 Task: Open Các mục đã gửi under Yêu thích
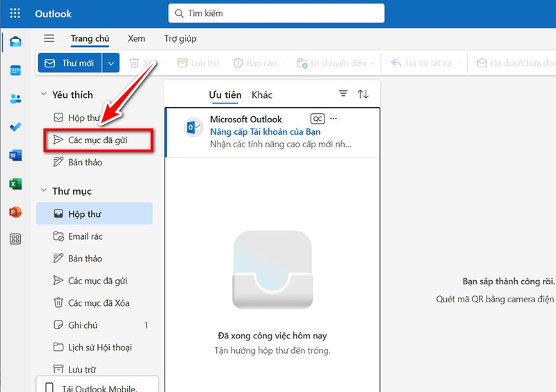coord(98,140)
